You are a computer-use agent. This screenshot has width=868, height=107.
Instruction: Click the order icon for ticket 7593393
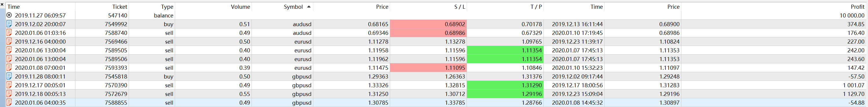10,67
